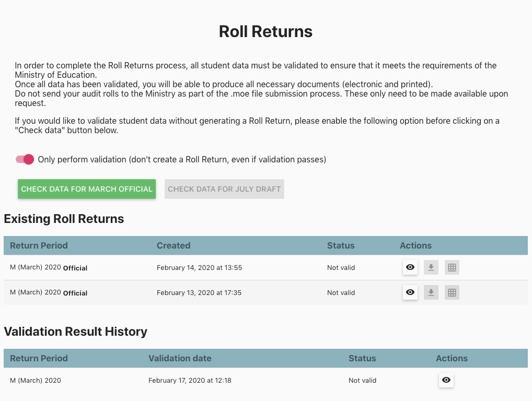Download the February 14 roll return

point(431,267)
